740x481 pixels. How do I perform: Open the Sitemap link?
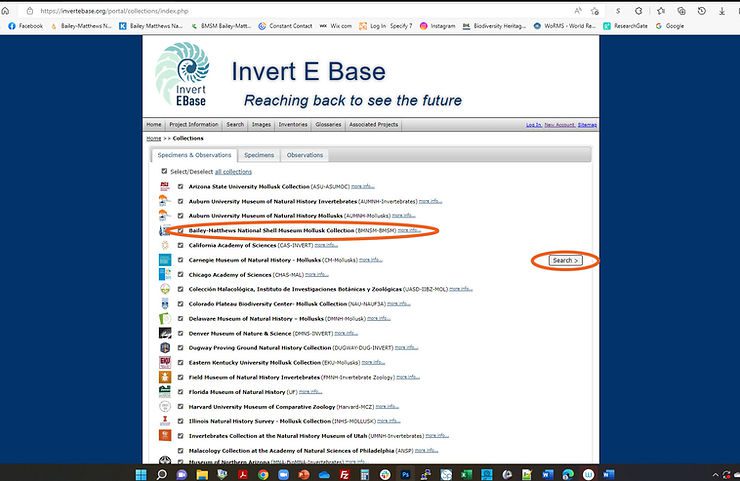pyautogui.click(x=588, y=125)
